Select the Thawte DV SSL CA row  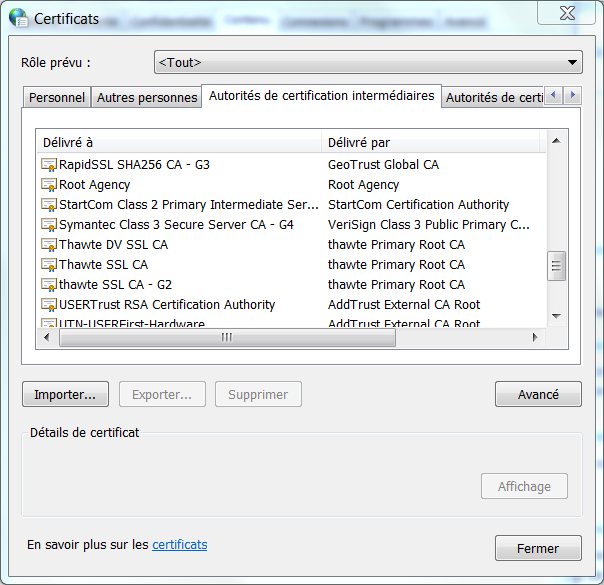292,245
